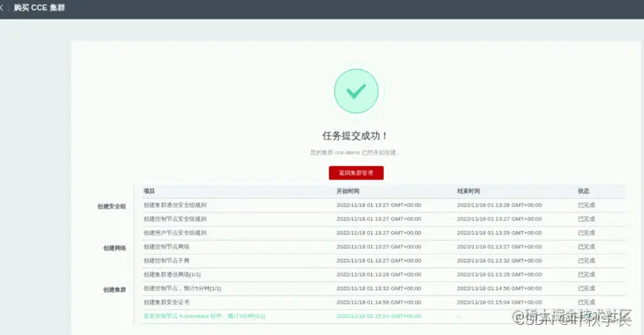Click start time of 创建集群通信网络 row
This screenshot has height=335, width=644.
(x=379, y=275)
